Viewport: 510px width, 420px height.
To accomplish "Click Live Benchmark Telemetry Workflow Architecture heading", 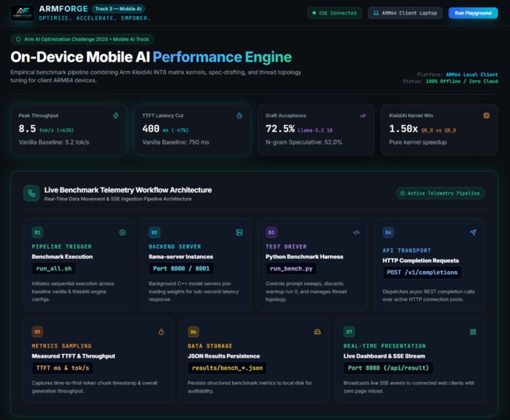I will [127, 190].
